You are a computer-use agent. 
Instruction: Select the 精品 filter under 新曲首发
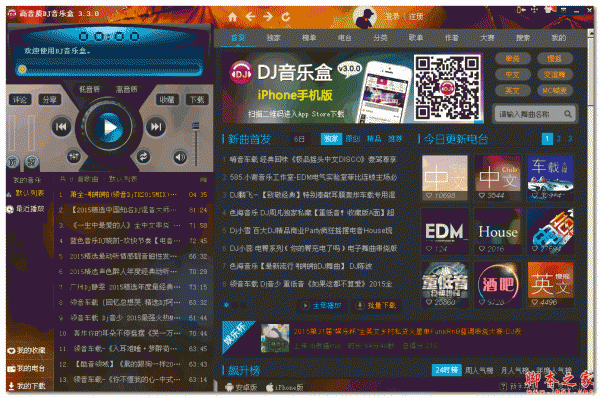(x=374, y=139)
